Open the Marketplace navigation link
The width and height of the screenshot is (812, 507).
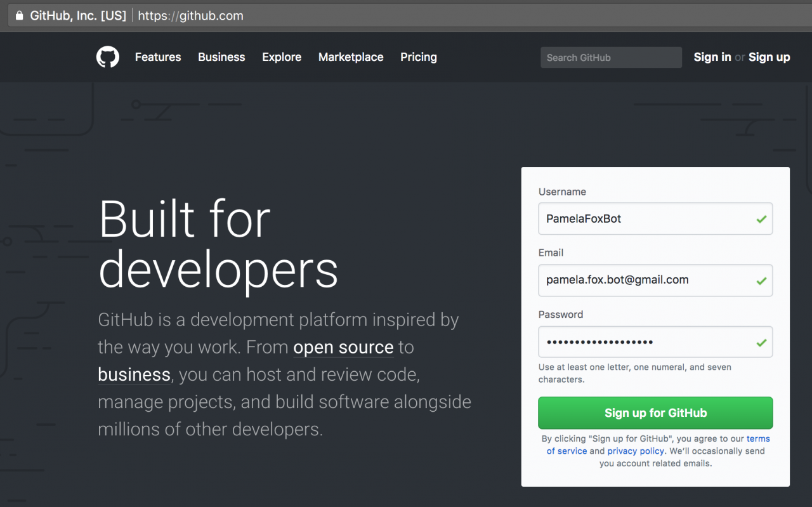[351, 57]
